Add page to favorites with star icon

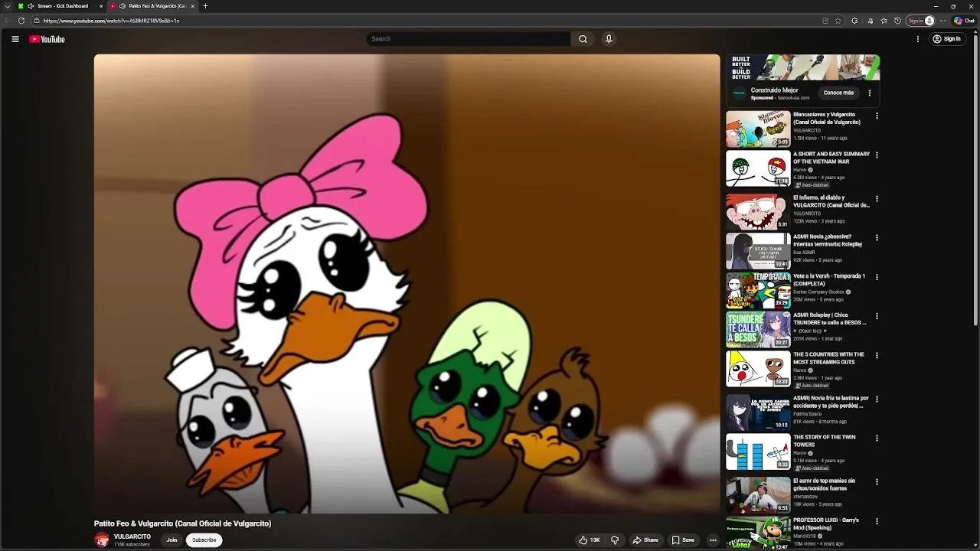pyautogui.click(x=838, y=21)
